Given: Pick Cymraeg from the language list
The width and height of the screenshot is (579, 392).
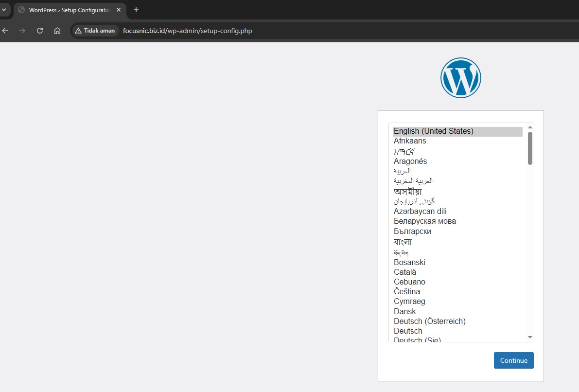Looking at the screenshot, I should [x=457, y=302].
